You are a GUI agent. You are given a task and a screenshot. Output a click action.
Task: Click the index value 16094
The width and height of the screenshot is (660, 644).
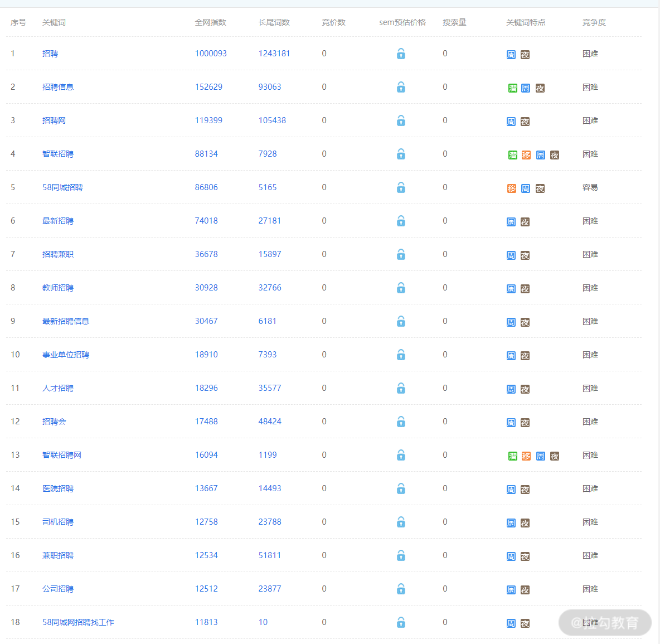(x=206, y=455)
